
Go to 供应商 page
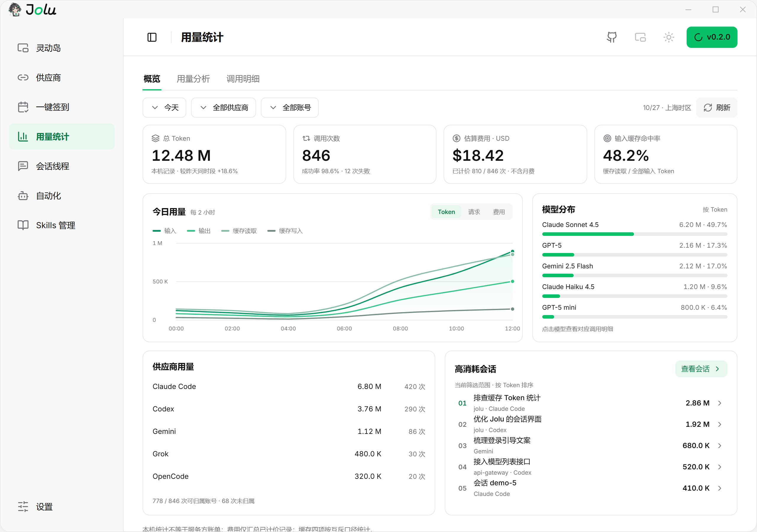click(62, 78)
